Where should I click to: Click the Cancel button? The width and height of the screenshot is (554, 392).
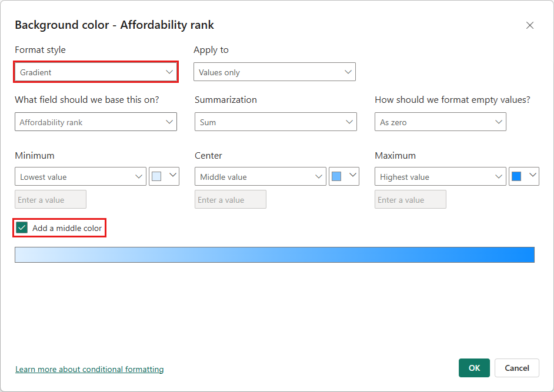(516, 368)
